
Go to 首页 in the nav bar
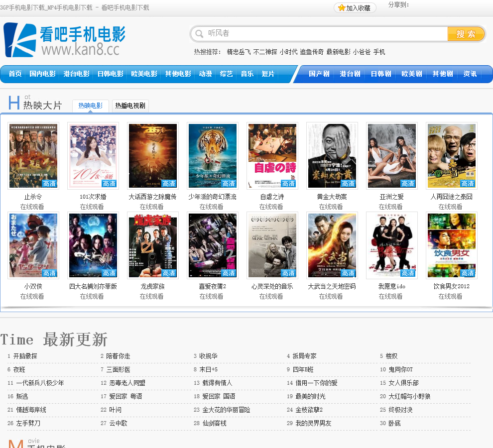point(15,74)
